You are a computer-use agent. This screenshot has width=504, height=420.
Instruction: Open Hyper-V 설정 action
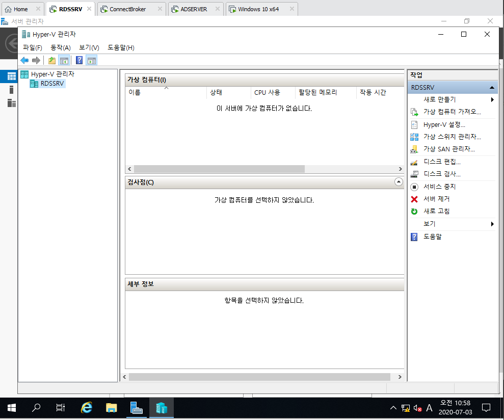(x=444, y=125)
